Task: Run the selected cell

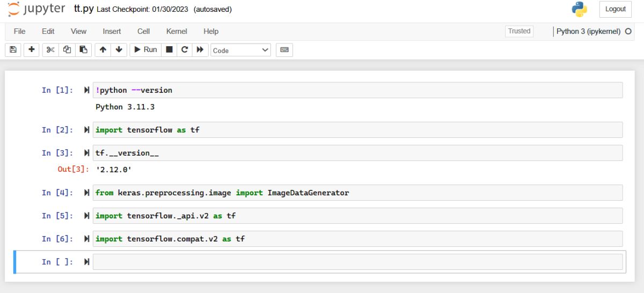Action: (145, 50)
